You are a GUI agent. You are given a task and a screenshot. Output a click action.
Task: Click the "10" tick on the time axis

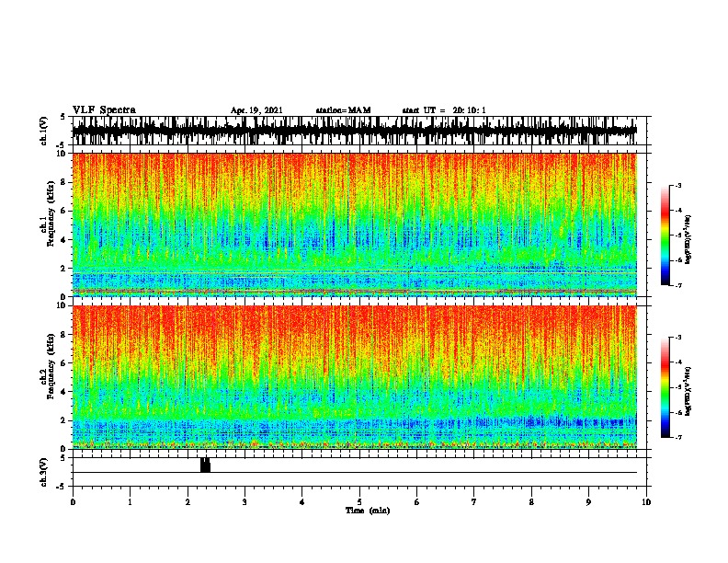pos(646,502)
